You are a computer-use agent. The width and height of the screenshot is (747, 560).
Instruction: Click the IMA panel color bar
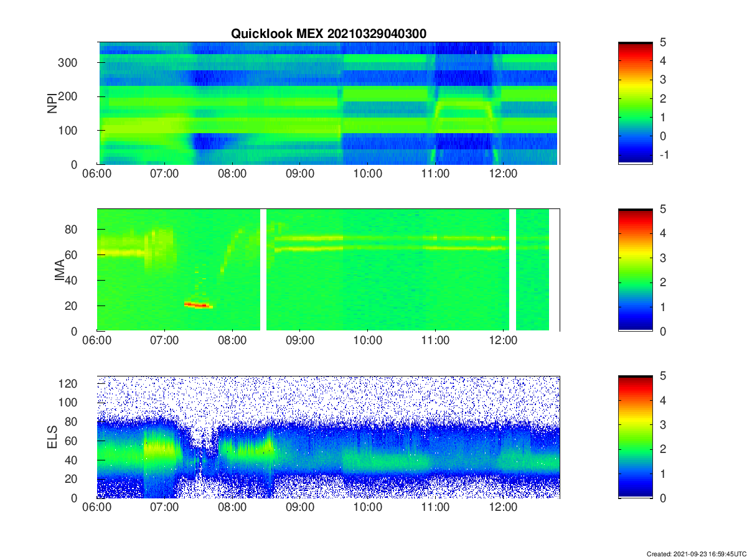(636, 270)
